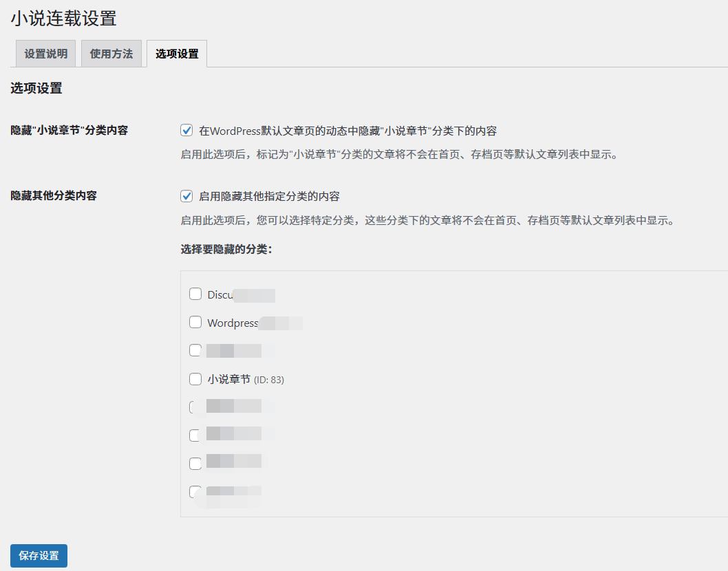Check the second-to-last category checkbox
This screenshot has width=728, height=571.
195,463
